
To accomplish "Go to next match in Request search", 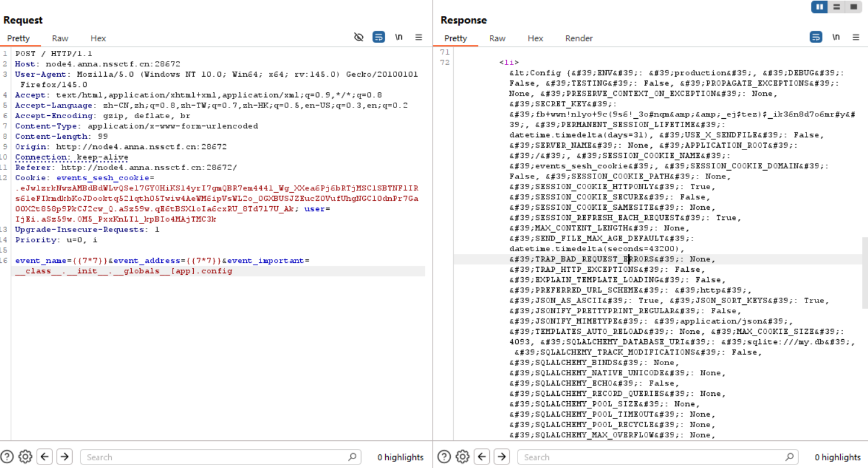I will [x=64, y=457].
